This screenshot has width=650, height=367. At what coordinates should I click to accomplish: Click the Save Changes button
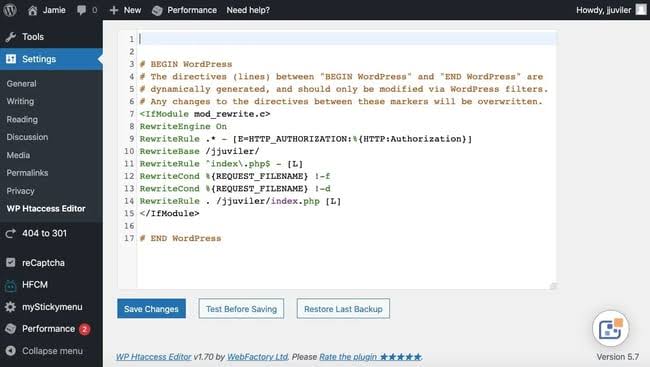tap(151, 309)
